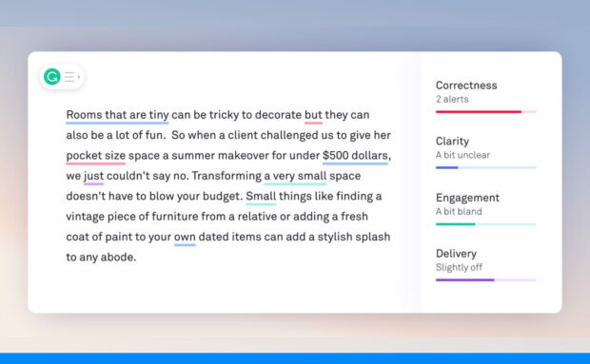590x364 pixels.
Task: Click the 'Slightly off' status text
Action: [459, 267]
